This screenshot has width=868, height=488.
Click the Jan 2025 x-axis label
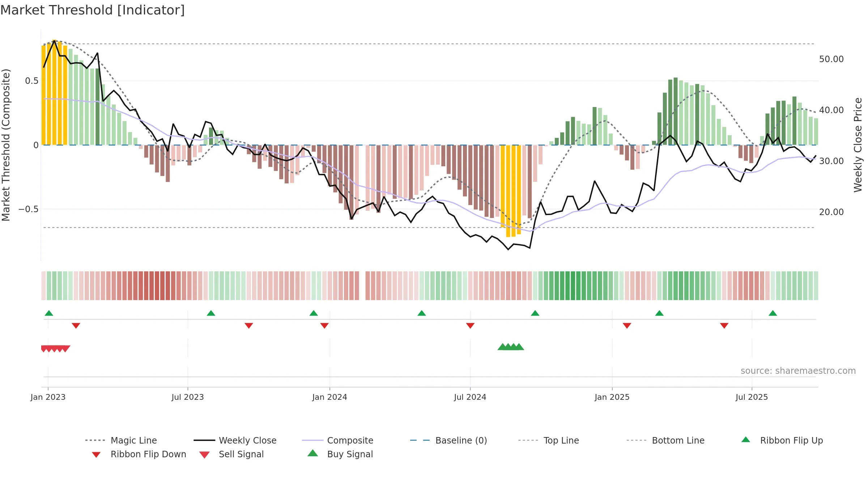pyautogui.click(x=612, y=397)
